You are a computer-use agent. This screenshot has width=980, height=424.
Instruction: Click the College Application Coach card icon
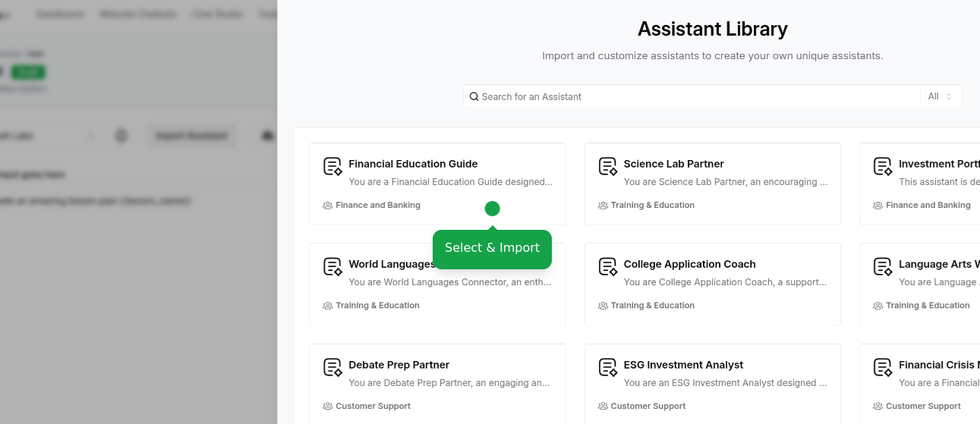point(608,266)
